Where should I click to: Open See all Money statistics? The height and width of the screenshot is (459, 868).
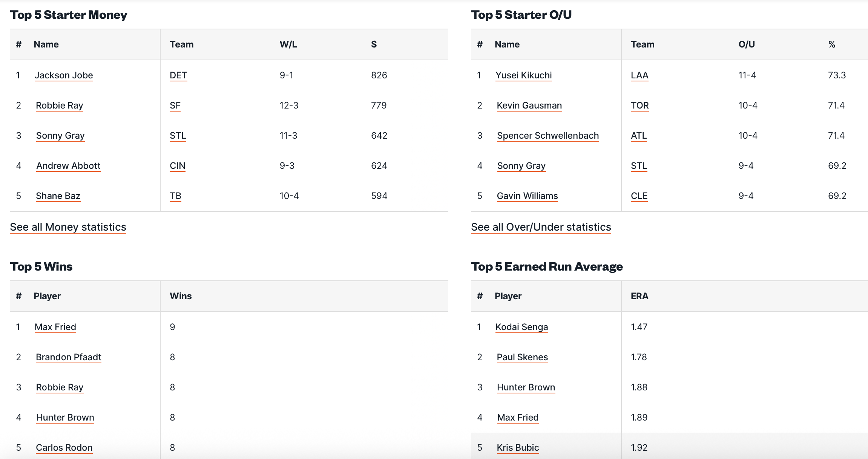pos(68,227)
